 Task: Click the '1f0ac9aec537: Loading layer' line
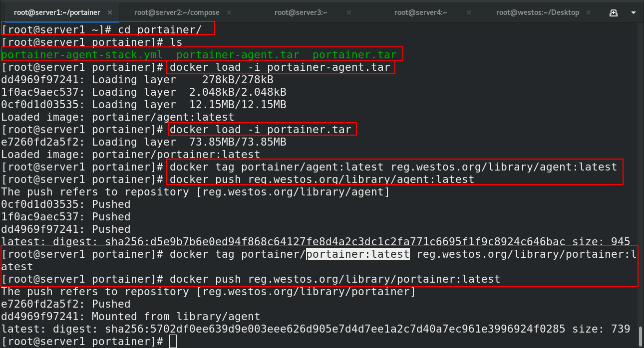[144, 92]
